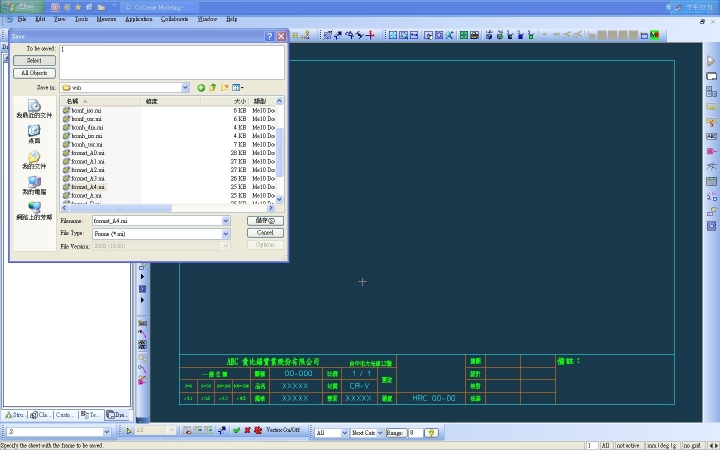Screen dimensions: 720x450
Task: Expand the Save in folder dropdown
Action: coord(185,87)
